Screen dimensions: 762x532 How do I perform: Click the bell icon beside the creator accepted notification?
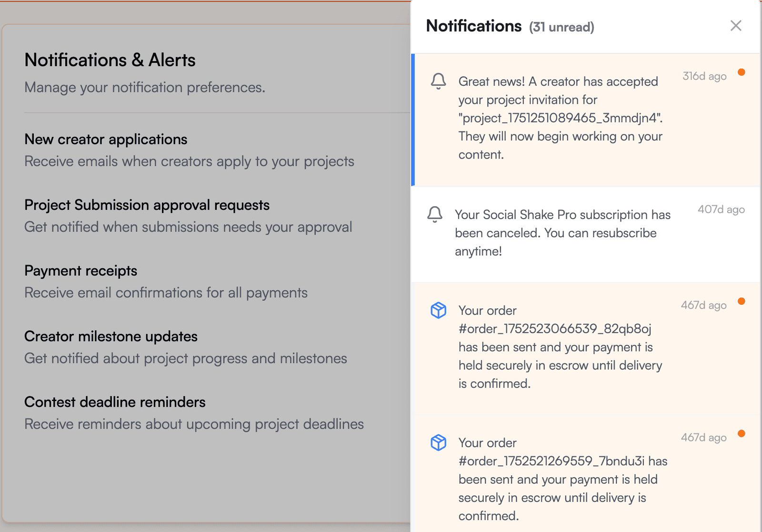click(x=439, y=81)
